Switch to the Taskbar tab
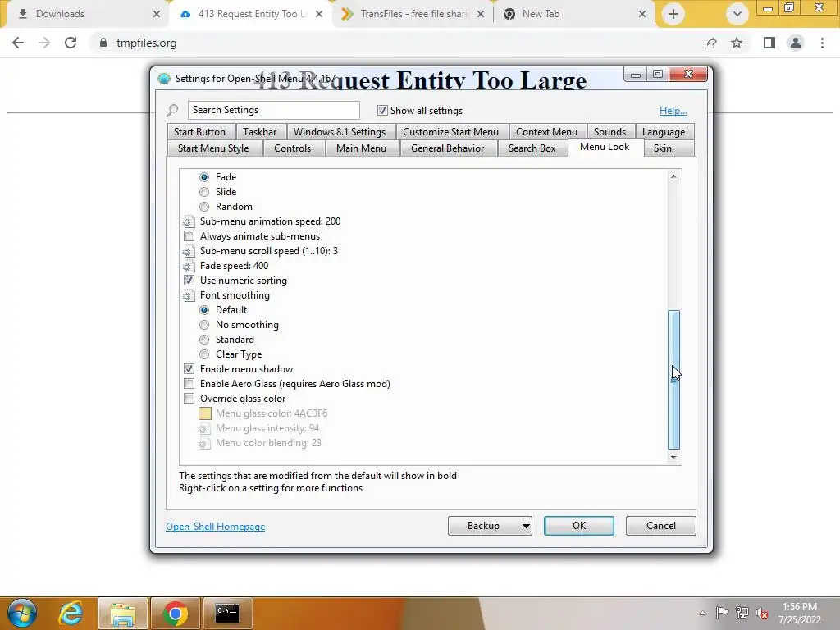This screenshot has height=630, width=840. tap(260, 132)
